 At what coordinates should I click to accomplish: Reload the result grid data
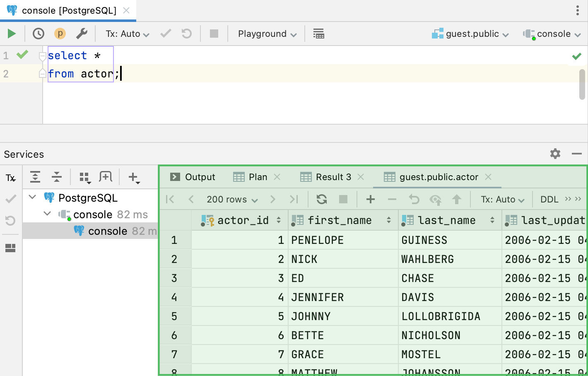point(322,199)
